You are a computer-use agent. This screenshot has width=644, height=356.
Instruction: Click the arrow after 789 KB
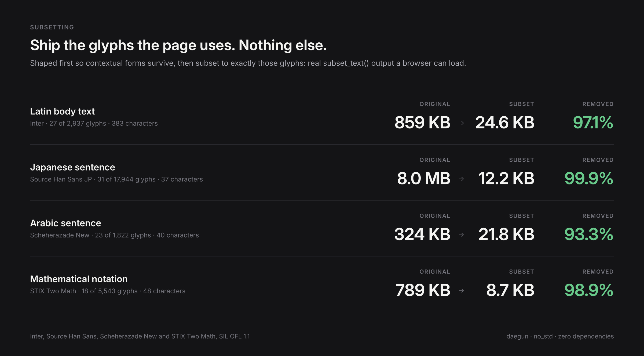point(461,291)
